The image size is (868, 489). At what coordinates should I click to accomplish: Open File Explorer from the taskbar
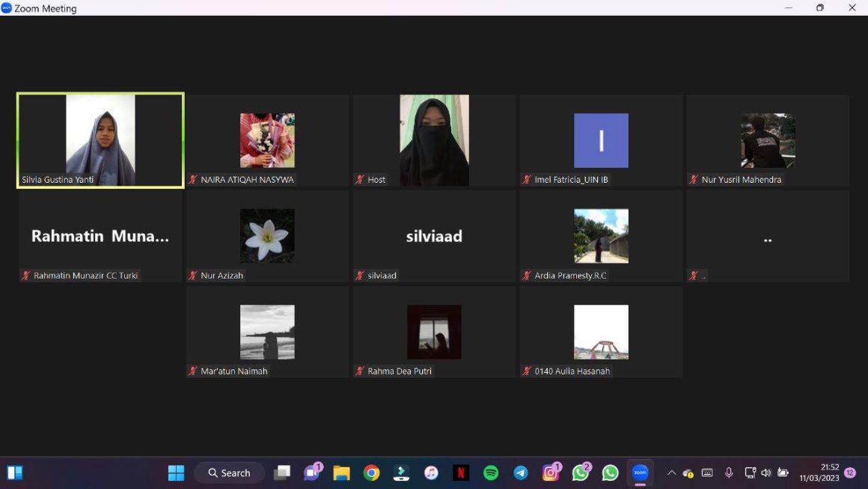coord(341,473)
